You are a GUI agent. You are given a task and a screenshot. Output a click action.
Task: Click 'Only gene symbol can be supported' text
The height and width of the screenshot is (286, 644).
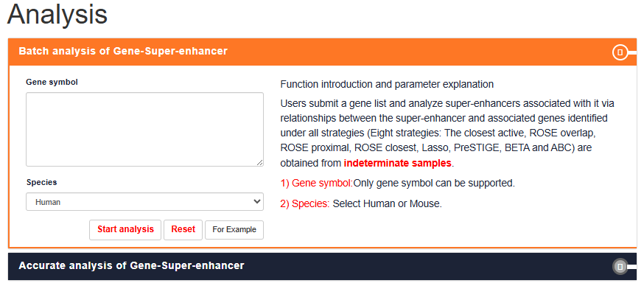click(x=434, y=184)
